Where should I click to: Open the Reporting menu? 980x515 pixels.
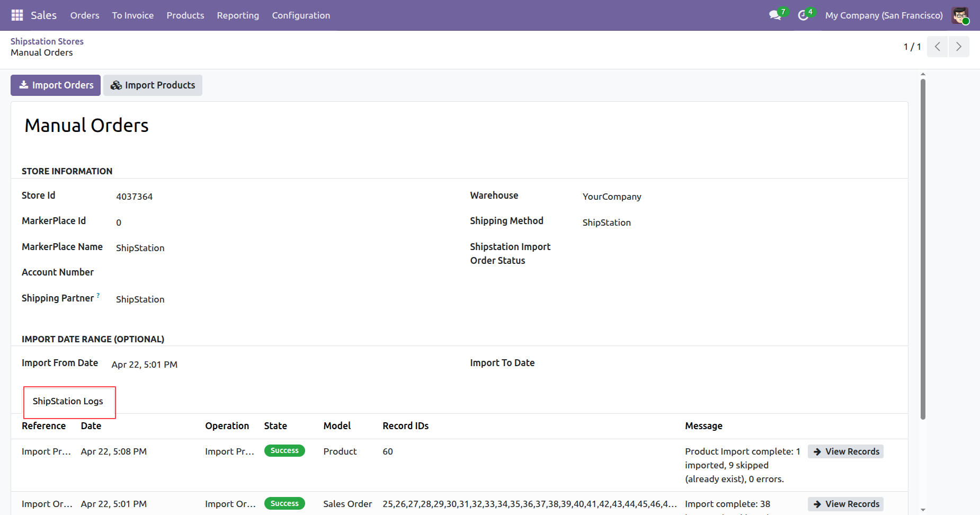click(238, 15)
